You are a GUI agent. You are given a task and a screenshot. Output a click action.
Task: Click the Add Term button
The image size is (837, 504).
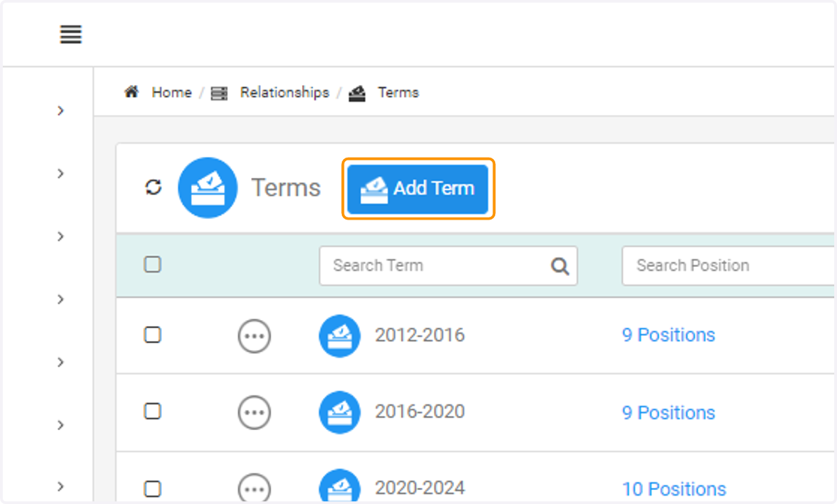(x=418, y=189)
